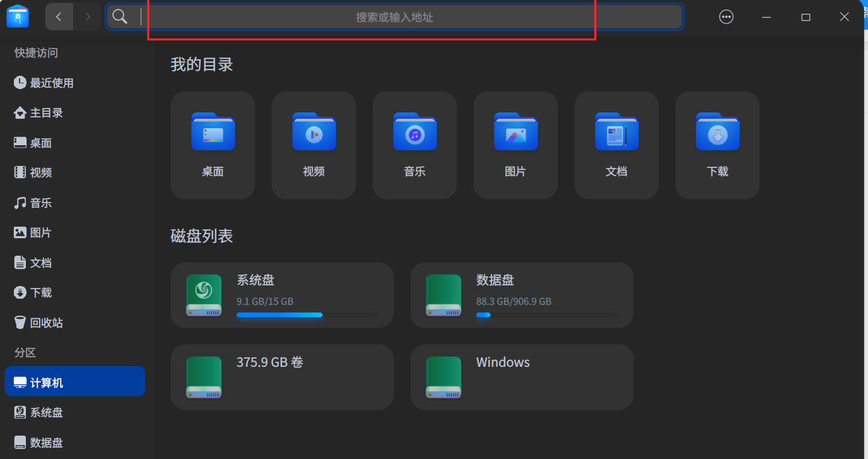Click the 9.1 GB/15 GB capacity text
This screenshot has width=868, height=459.
coord(265,301)
